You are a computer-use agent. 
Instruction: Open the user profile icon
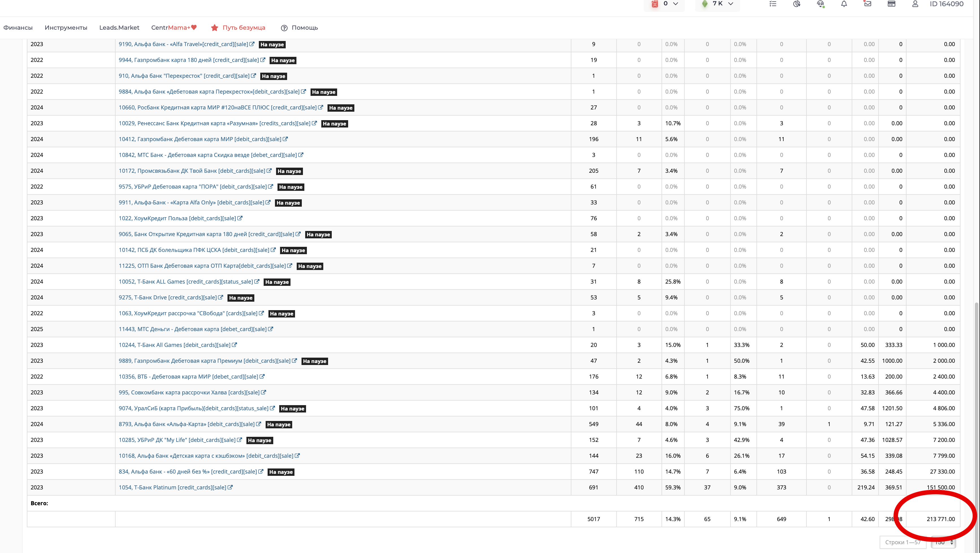[915, 4]
